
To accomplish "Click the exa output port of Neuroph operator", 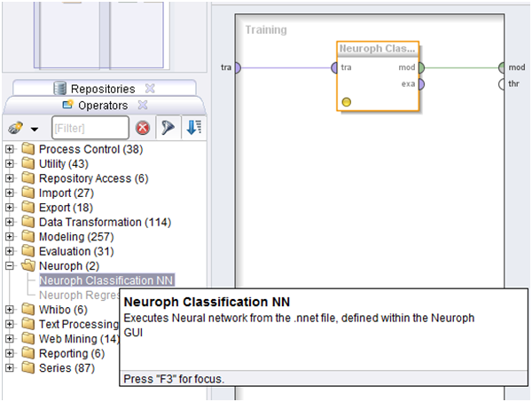I will pos(420,84).
